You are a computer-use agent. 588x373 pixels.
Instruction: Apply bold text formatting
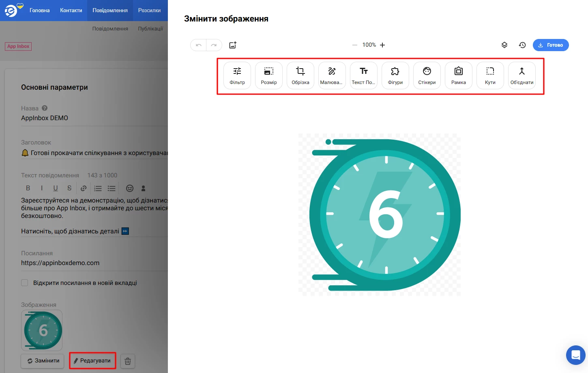(x=28, y=188)
